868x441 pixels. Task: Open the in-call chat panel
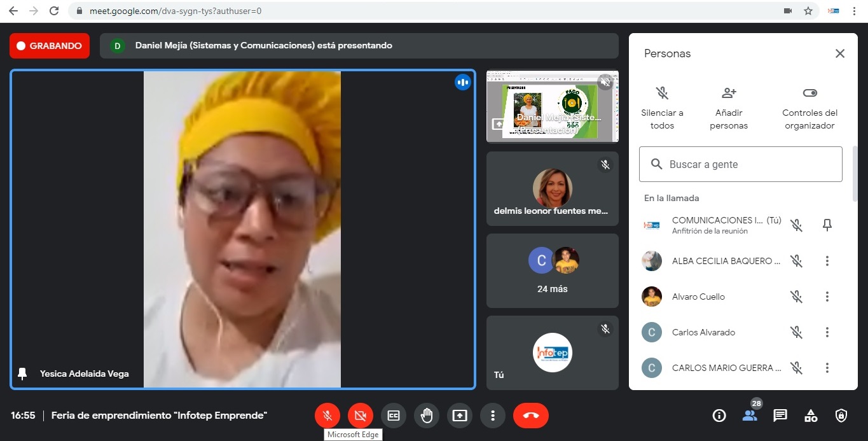coord(780,416)
